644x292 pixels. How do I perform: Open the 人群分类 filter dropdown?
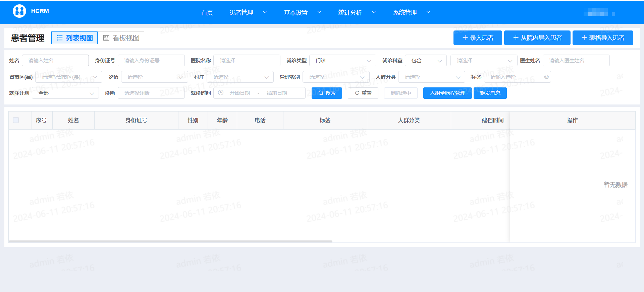[x=431, y=77]
